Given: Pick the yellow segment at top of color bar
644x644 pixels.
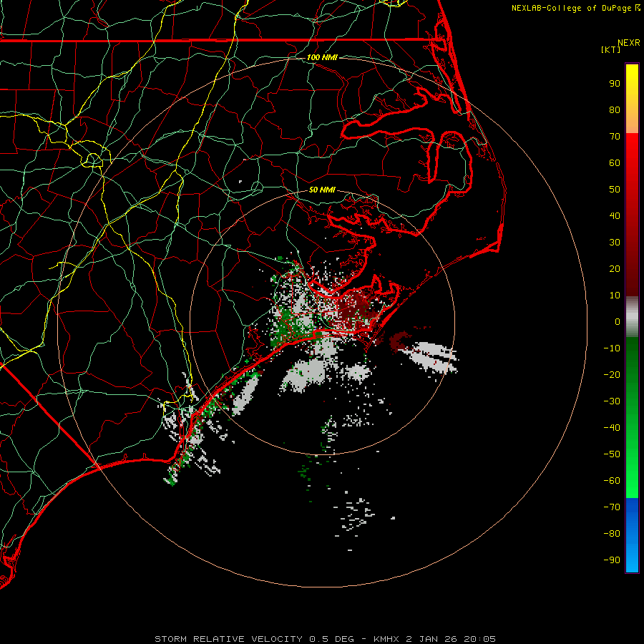Looking at the screenshot, I should coord(632,99).
